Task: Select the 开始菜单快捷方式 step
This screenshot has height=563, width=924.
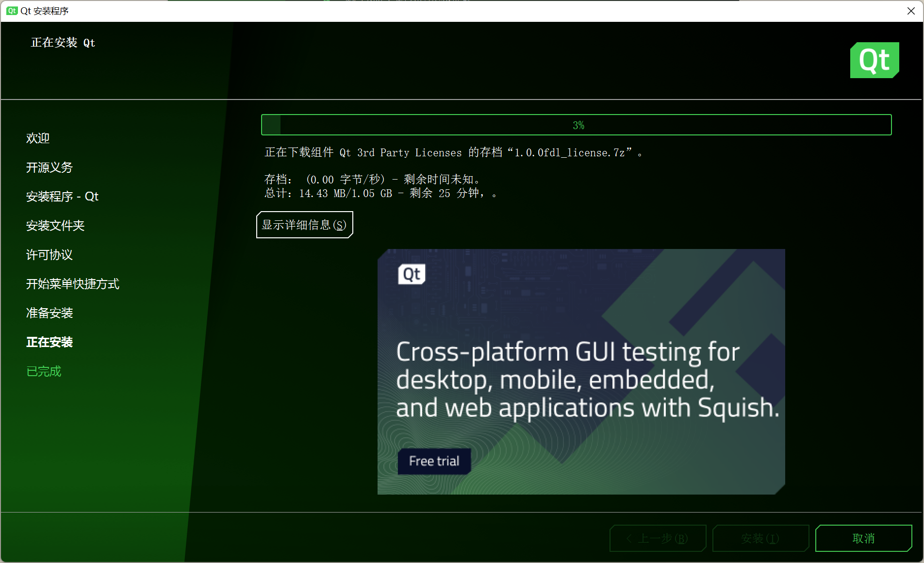Action: pos(73,284)
